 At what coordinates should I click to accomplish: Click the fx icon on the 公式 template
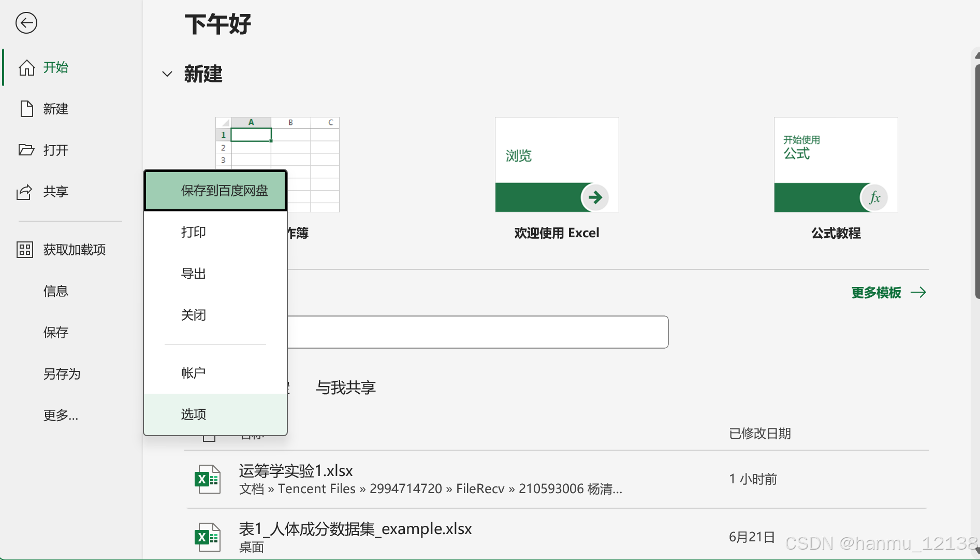[874, 197]
